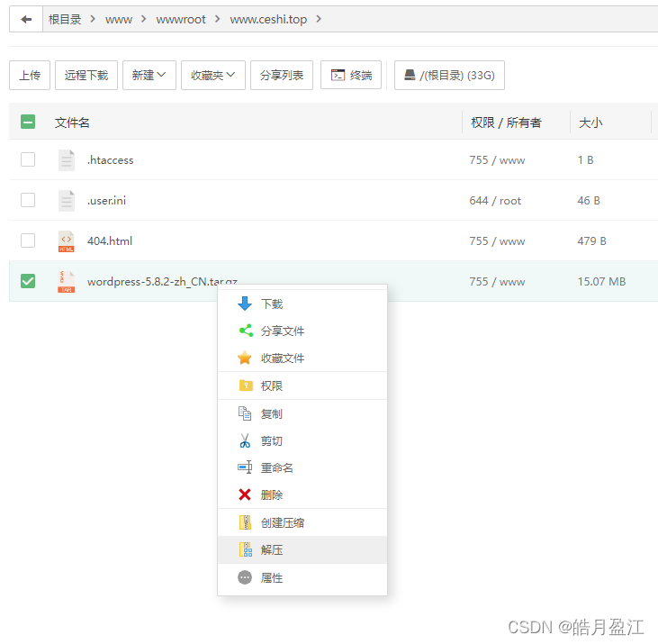Launch the 终端 terminal button
The height and width of the screenshot is (644, 658).
[x=351, y=75]
